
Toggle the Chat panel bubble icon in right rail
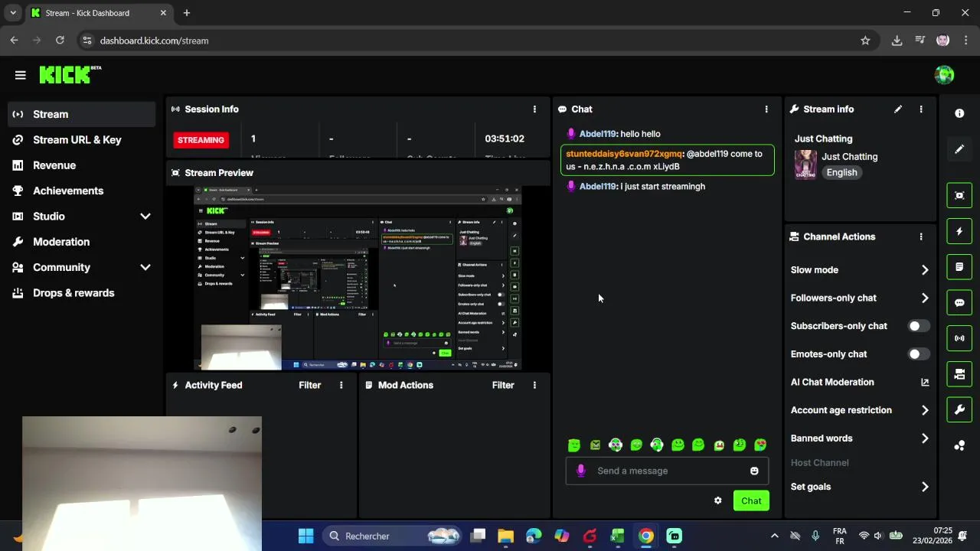coord(959,302)
